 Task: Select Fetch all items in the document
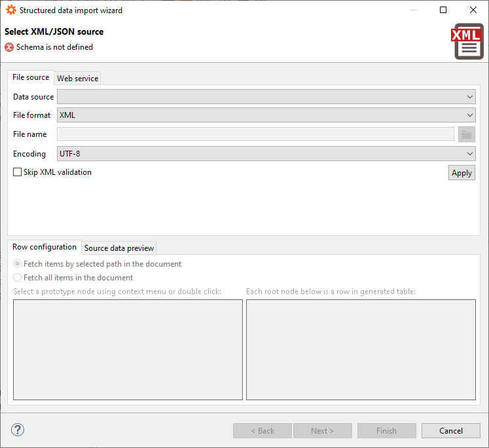18,278
